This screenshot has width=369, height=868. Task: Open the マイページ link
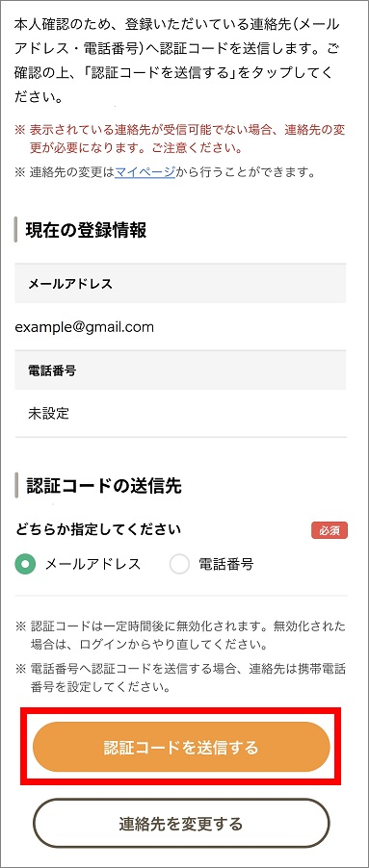click(x=145, y=172)
